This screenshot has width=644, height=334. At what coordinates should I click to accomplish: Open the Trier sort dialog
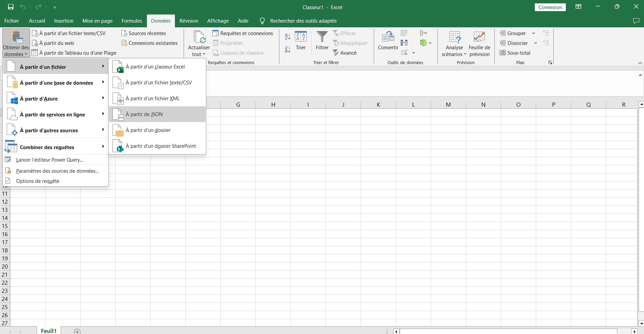tap(301, 40)
